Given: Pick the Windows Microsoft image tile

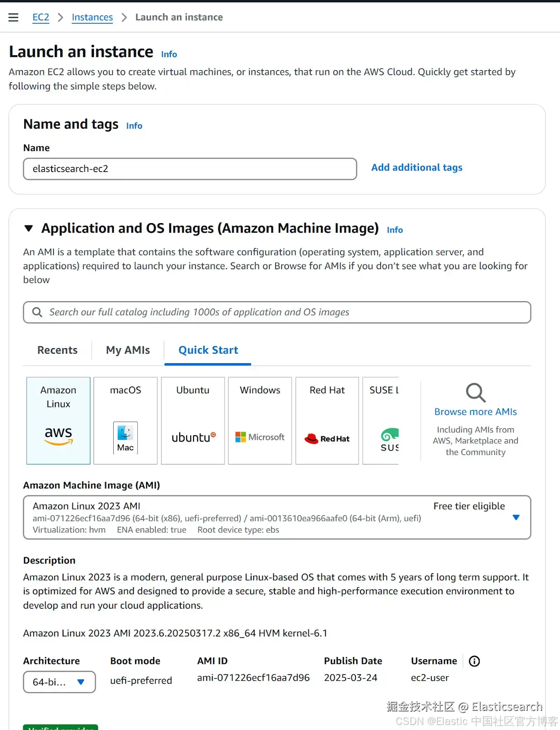Looking at the screenshot, I should (260, 420).
